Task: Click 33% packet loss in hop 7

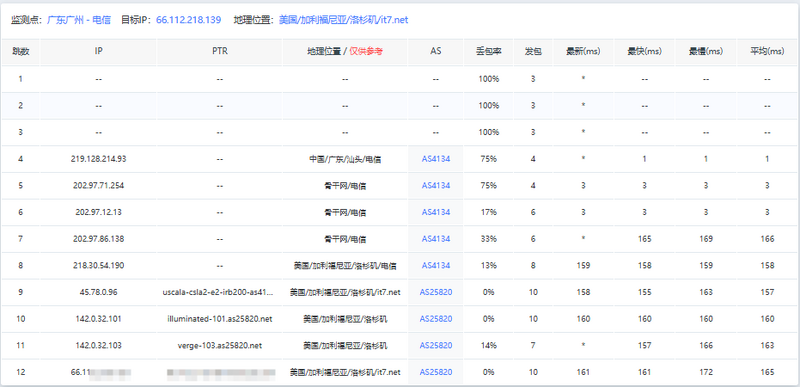Action: tap(488, 239)
